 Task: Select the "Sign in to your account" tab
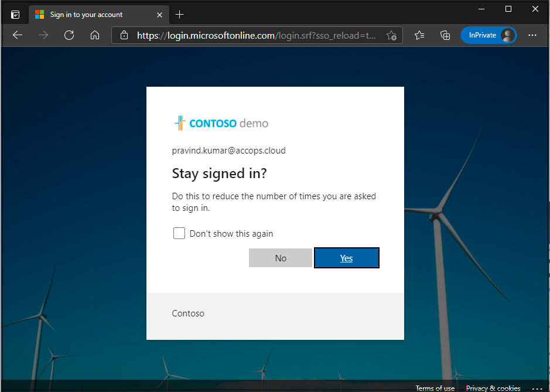(88, 14)
